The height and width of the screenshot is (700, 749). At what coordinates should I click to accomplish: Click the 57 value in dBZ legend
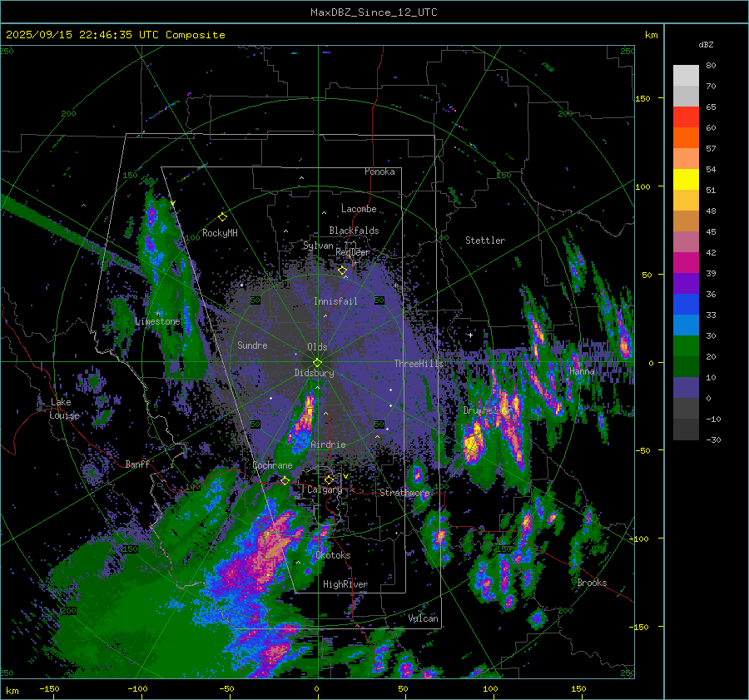tap(711, 149)
